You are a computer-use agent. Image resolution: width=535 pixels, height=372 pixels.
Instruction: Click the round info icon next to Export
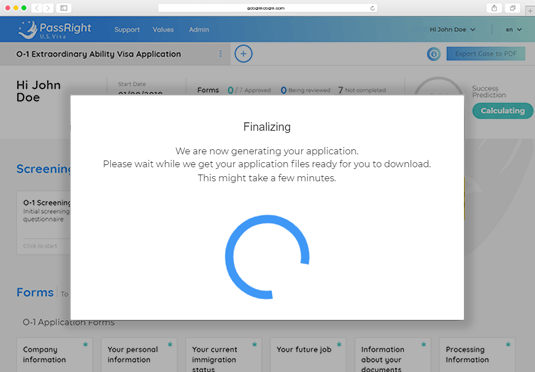point(434,54)
